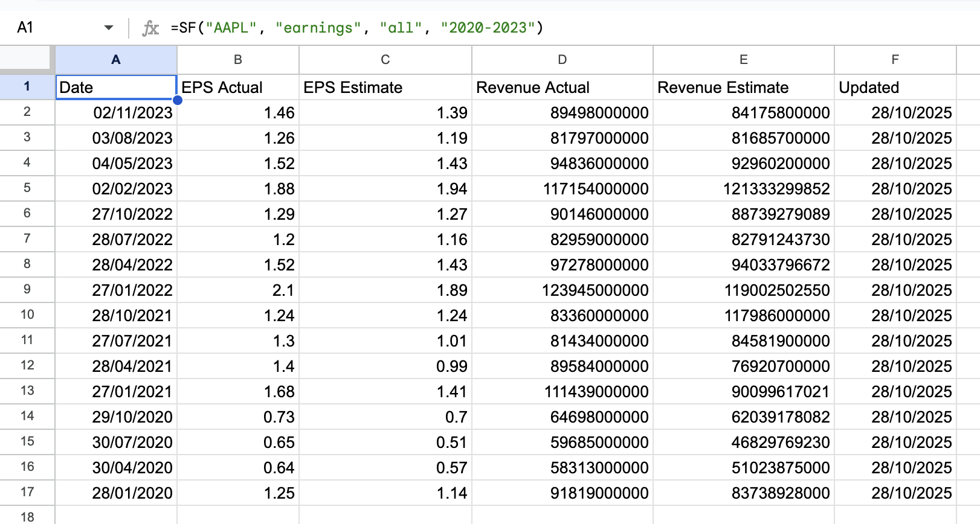
Task: Click the fill handle on cell A1
Action: (x=177, y=100)
